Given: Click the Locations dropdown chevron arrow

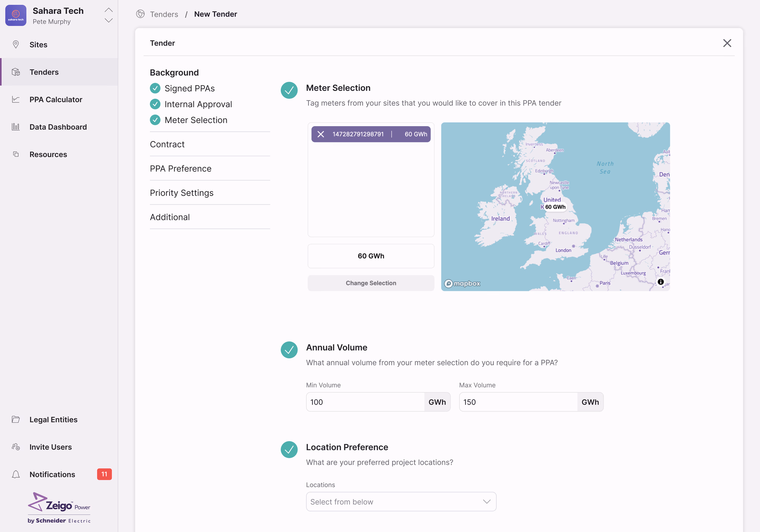Looking at the screenshot, I should pyautogui.click(x=487, y=502).
